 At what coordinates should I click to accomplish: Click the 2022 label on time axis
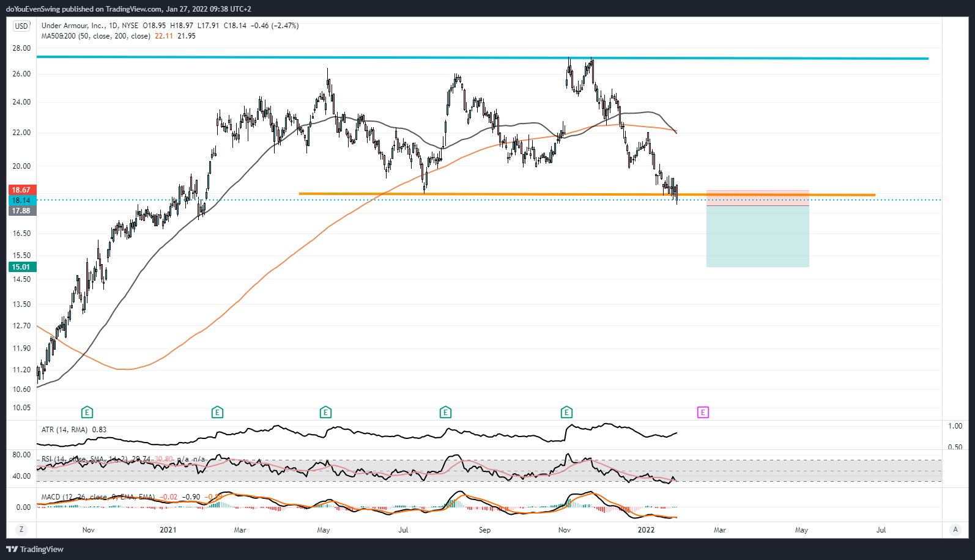pyautogui.click(x=647, y=530)
